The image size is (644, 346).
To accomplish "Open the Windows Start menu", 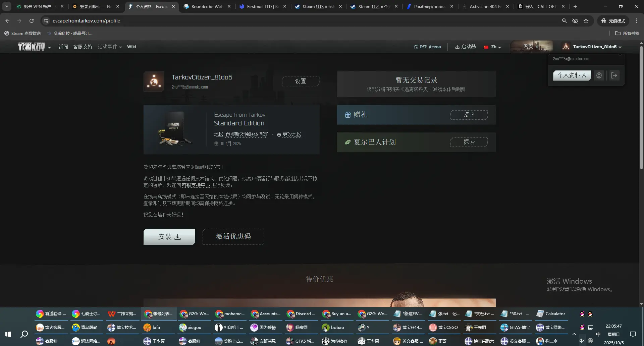I will 8,334.
